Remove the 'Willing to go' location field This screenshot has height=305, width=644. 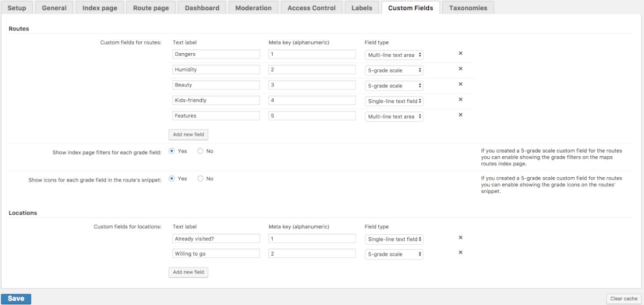460,253
